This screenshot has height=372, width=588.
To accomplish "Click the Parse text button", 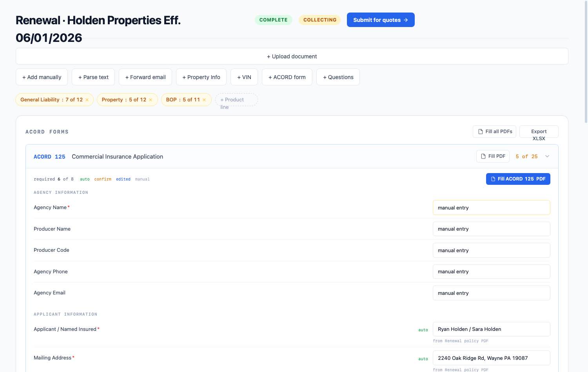I will coord(93,77).
